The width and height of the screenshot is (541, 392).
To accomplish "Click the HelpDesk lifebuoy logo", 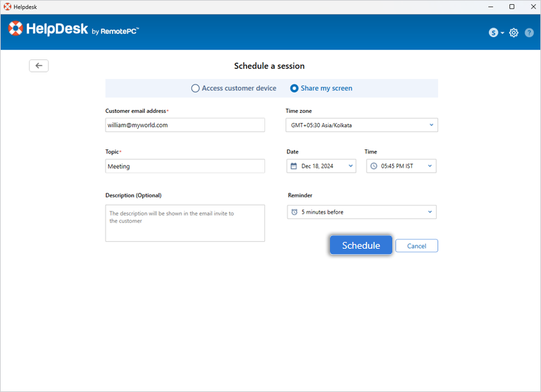I will tap(16, 29).
